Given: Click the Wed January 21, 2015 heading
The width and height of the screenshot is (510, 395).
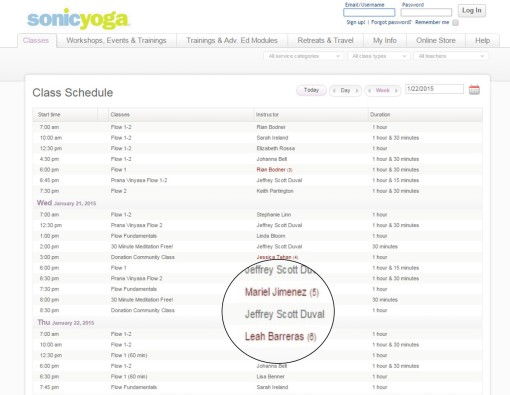Looking at the screenshot, I should 66,203.
